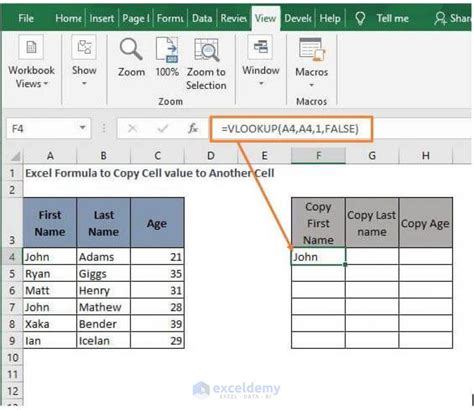474x410 pixels.
Task: Click the age cell showing 35
Action: pyautogui.click(x=157, y=273)
